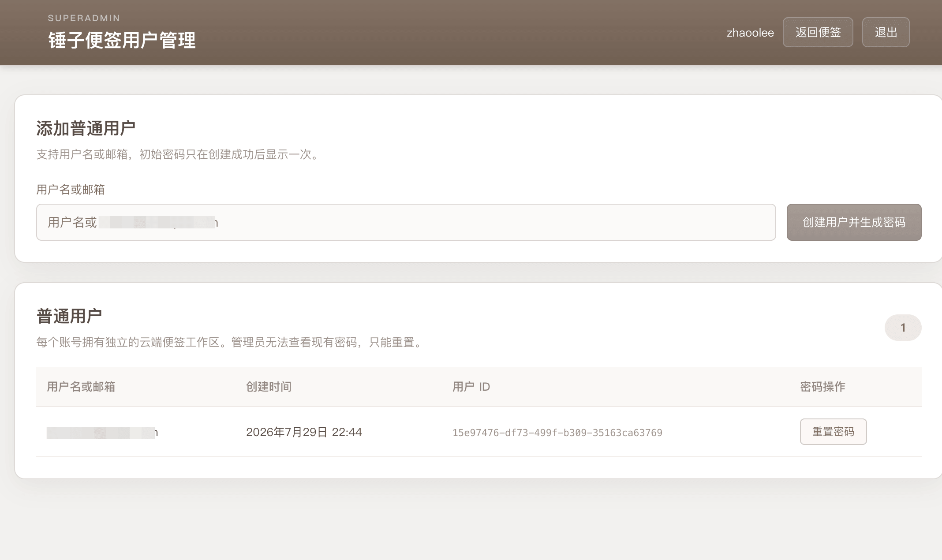The width and height of the screenshot is (942, 560).
Task: Log out with the 退出 button
Action: (886, 32)
